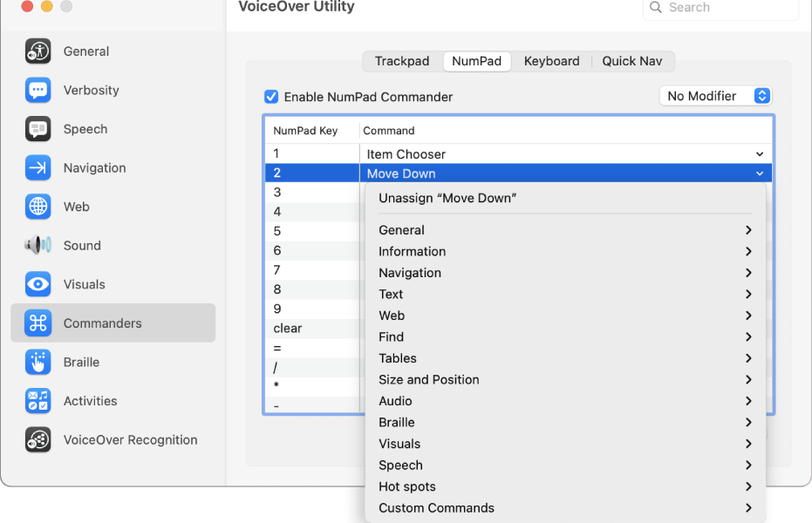Switch to the Trackpad tab

point(402,61)
